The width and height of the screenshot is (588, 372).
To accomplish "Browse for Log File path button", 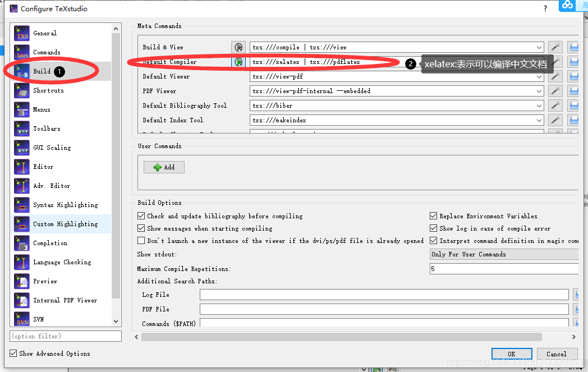I will click(576, 295).
